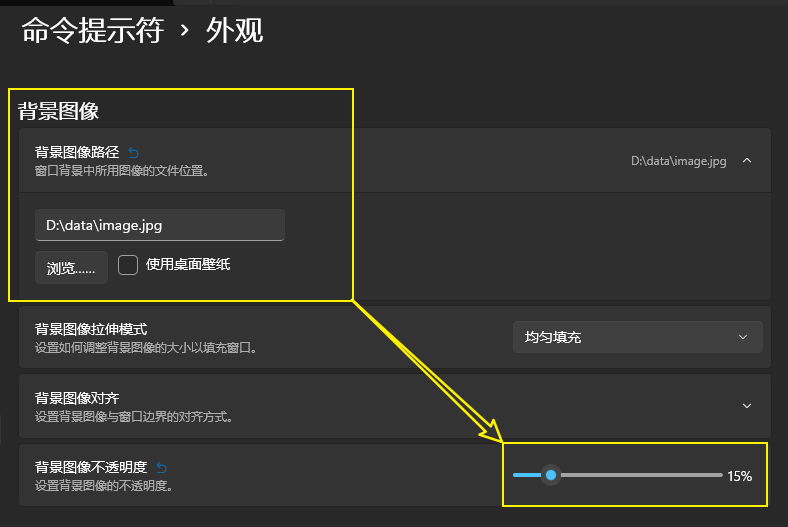Click the 外观 breadcrumb title

(x=234, y=31)
